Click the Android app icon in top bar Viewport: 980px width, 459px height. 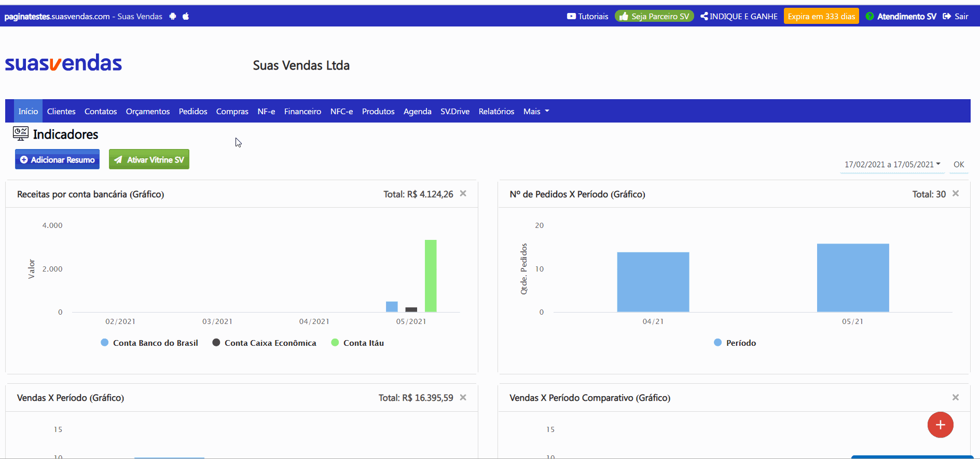(x=173, y=16)
